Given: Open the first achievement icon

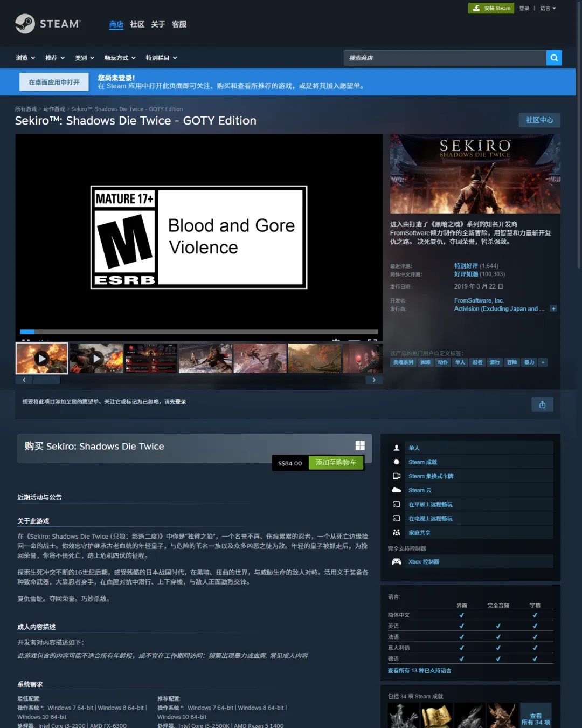Looking at the screenshot, I should coord(403,716).
